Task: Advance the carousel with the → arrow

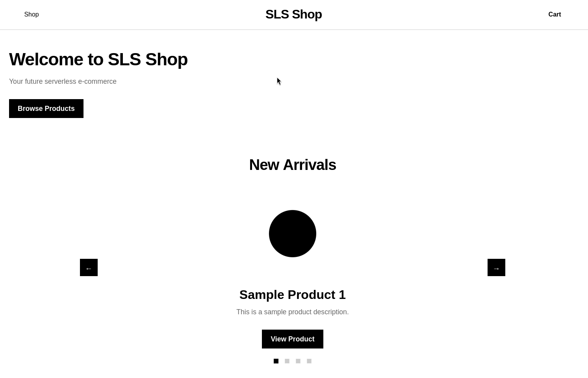Action: [496, 267]
